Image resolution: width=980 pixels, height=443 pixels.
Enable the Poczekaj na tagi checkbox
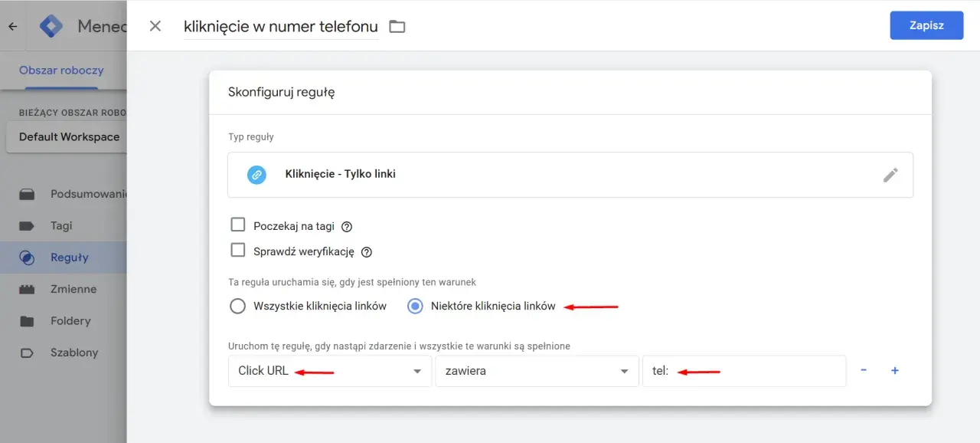[x=238, y=225]
